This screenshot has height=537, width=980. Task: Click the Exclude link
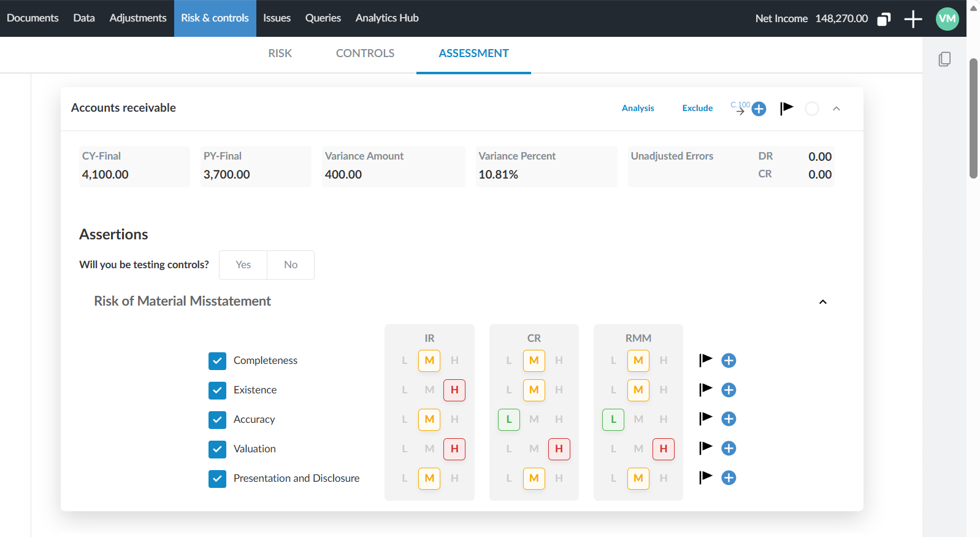(697, 108)
